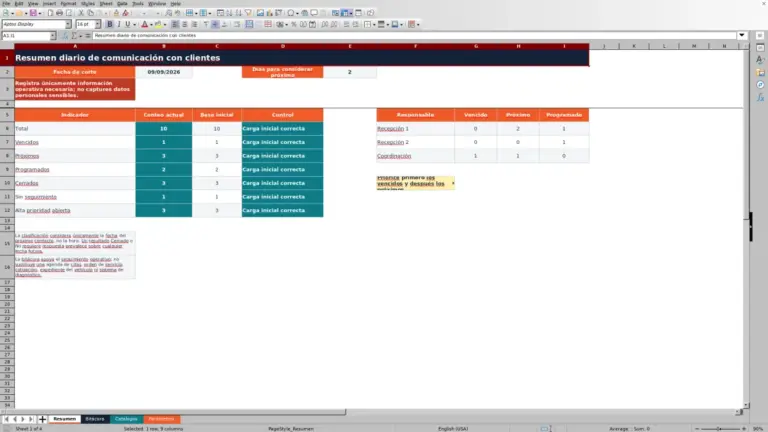Open the Underline style dropdown arrow

pyautogui.click(x=135, y=24)
